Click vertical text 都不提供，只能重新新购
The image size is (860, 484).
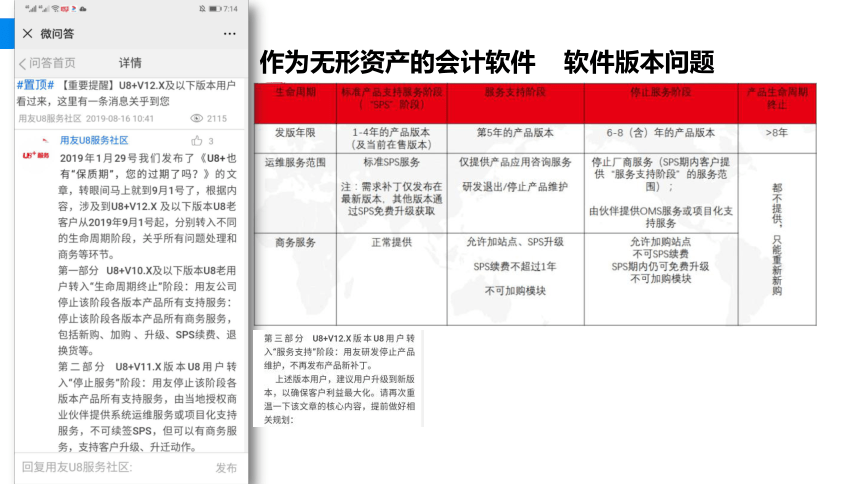pyautogui.click(x=777, y=239)
